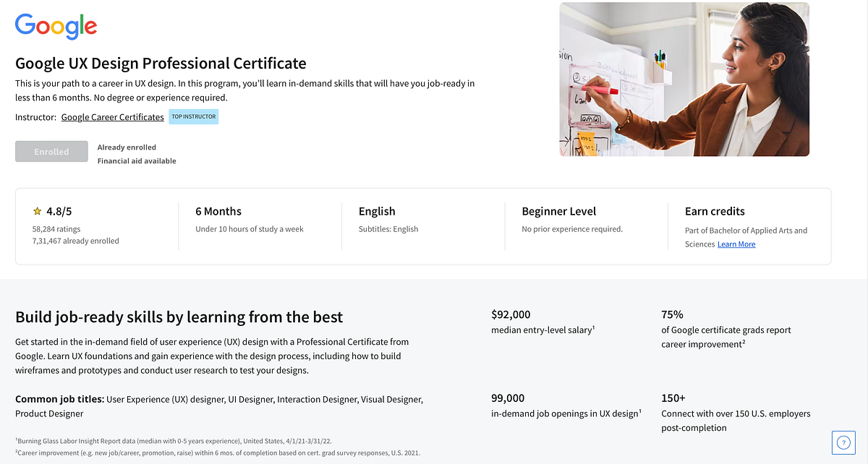The image size is (868, 464).
Task: Click the Financial aid available text
Action: [137, 160]
